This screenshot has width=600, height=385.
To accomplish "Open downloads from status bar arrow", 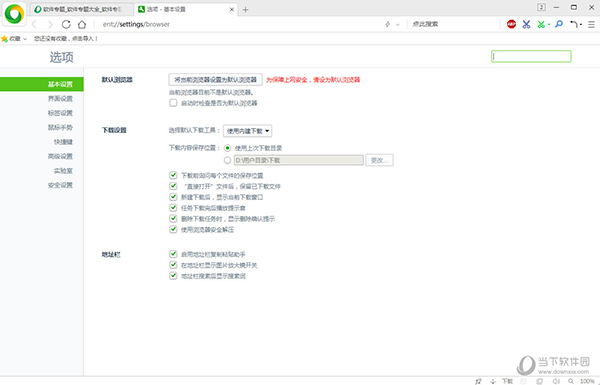I will (493, 381).
